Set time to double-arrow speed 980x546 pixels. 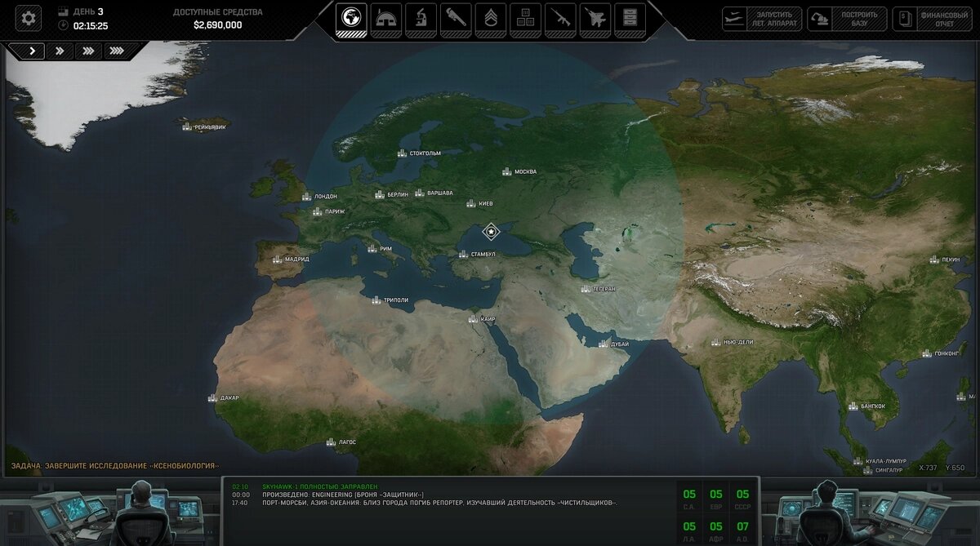point(60,51)
